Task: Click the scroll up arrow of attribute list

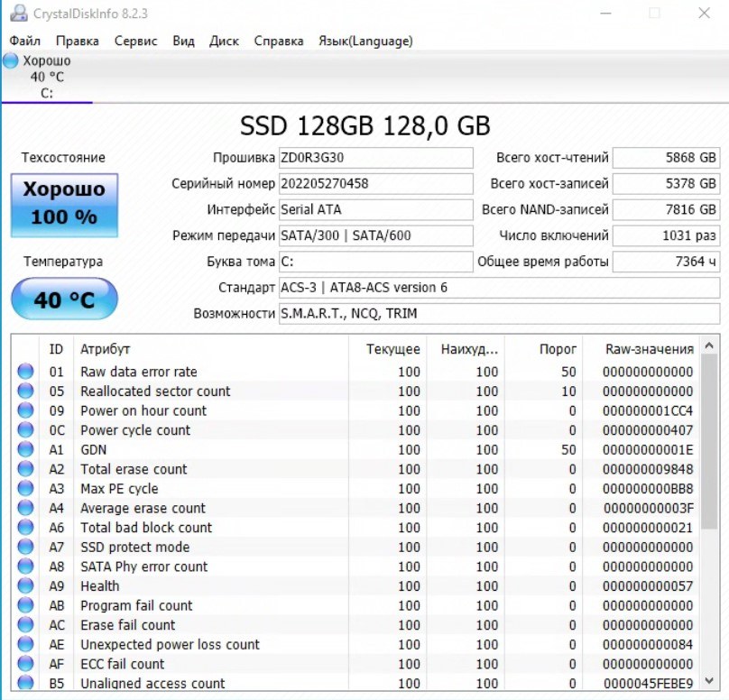Action: click(710, 346)
